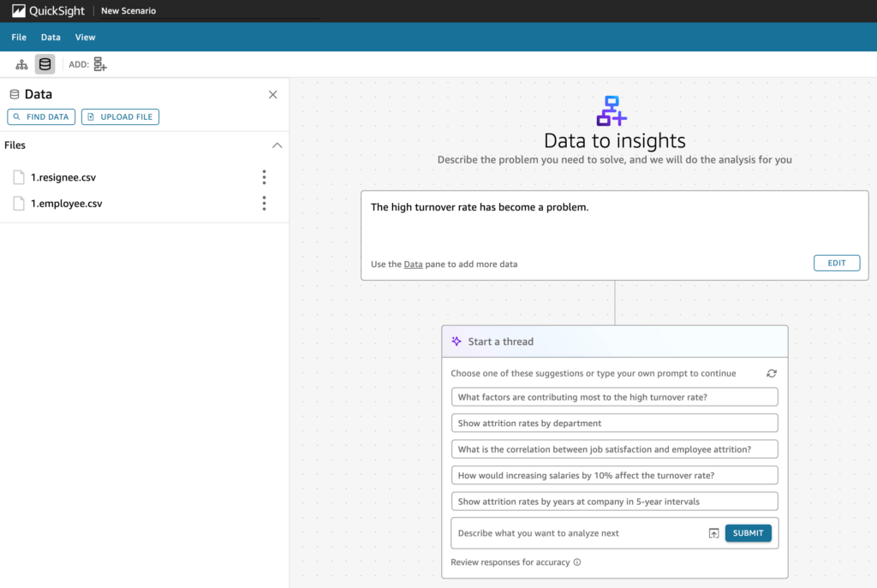Close the Data panel
Image resolution: width=877 pixels, height=588 pixels.
272,94
